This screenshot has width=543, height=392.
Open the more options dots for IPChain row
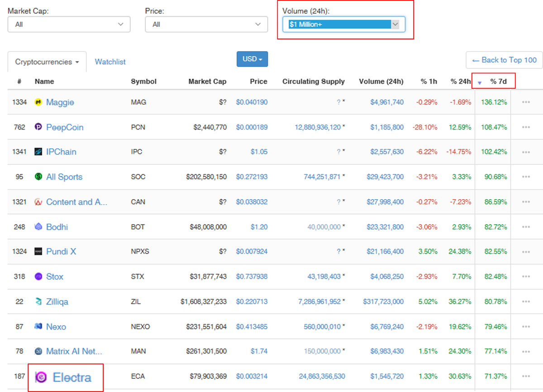pos(526,152)
